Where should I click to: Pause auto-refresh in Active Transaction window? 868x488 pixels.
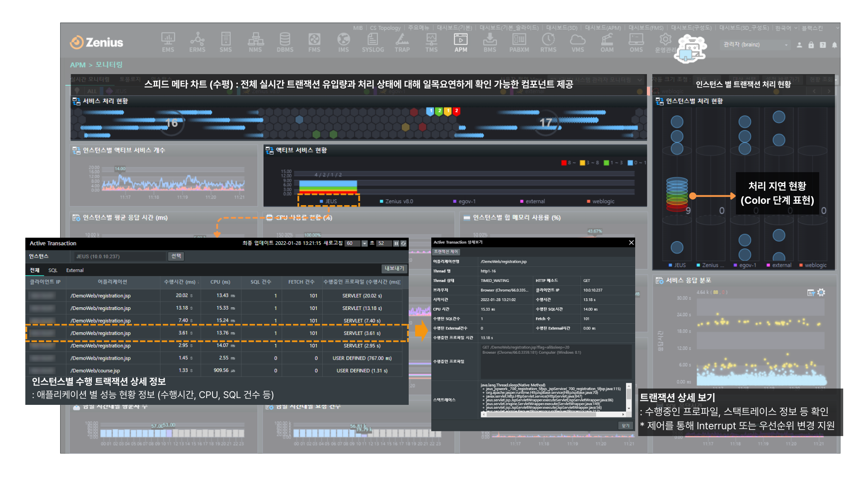point(396,244)
